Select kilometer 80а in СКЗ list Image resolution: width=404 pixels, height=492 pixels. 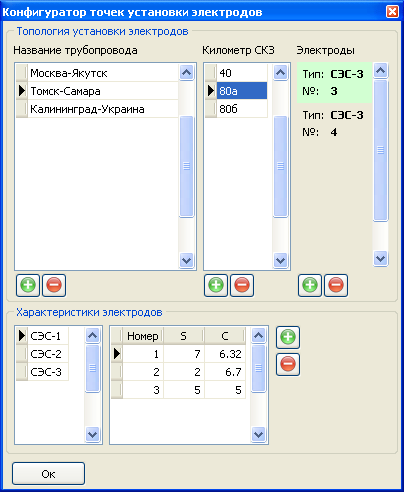click(242, 91)
